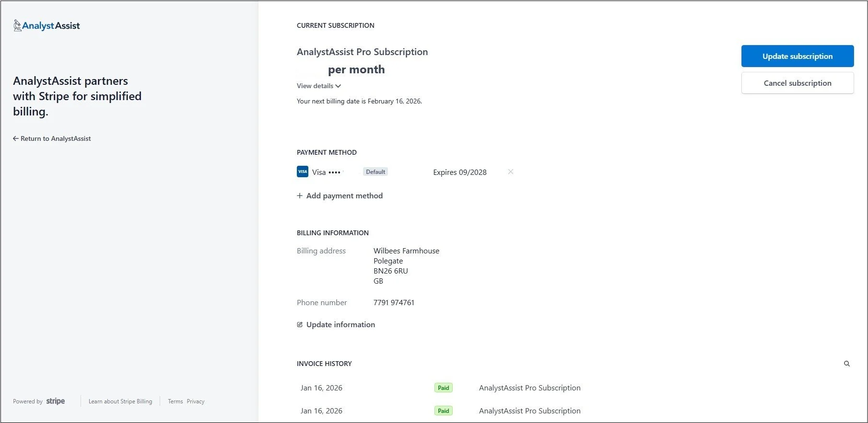Click AnalystAssist Pro Subscription plan title
Viewport: 868px width, 423px height.
[x=362, y=52]
